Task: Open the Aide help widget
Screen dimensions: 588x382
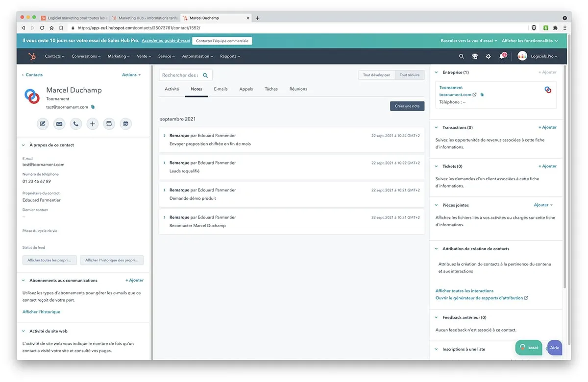Action: click(554, 348)
